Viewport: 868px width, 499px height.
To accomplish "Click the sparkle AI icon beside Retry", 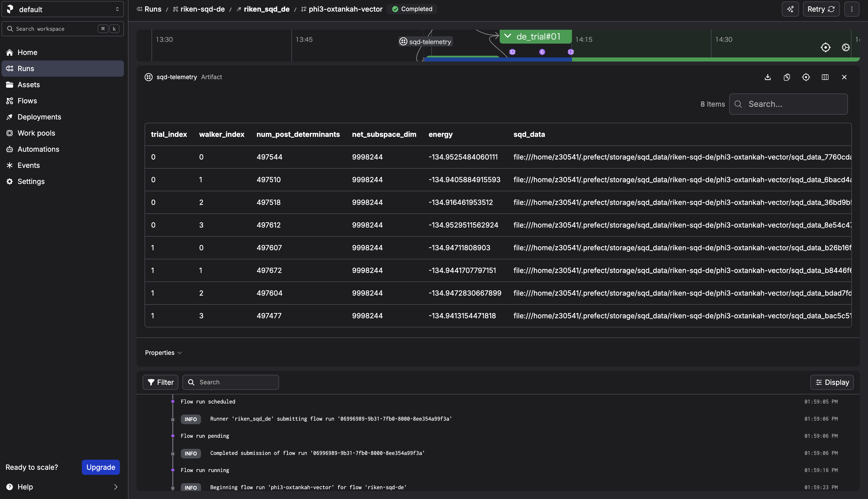I will (x=790, y=9).
